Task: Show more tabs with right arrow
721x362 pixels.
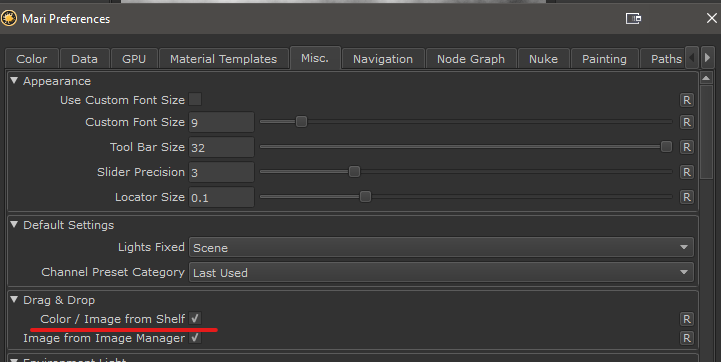Action: (x=707, y=58)
